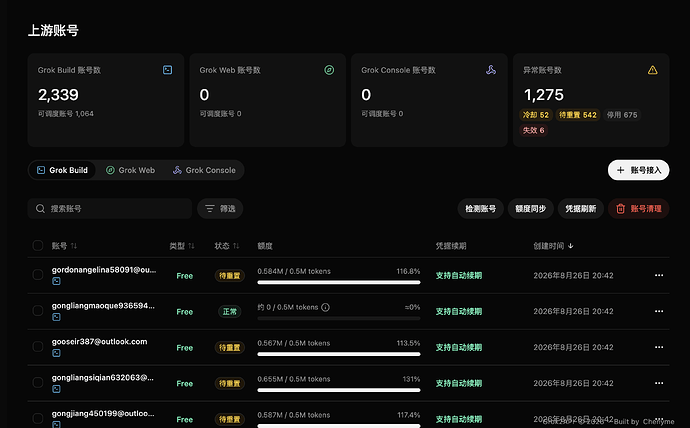This screenshot has width=690, height=428.
Task: Click the 额度同步 button
Action: (x=531, y=209)
